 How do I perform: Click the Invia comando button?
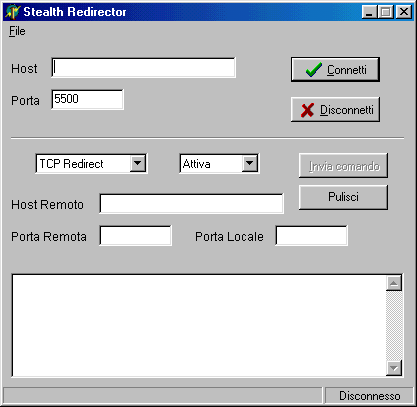pos(343,166)
